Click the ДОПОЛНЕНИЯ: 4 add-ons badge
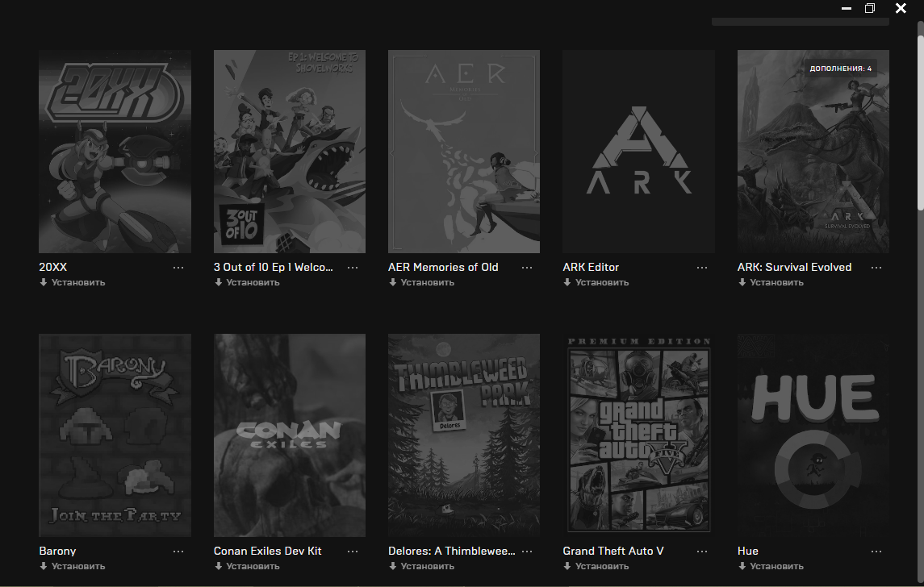The width and height of the screenshot is (924, 587). tap(840, 69)
